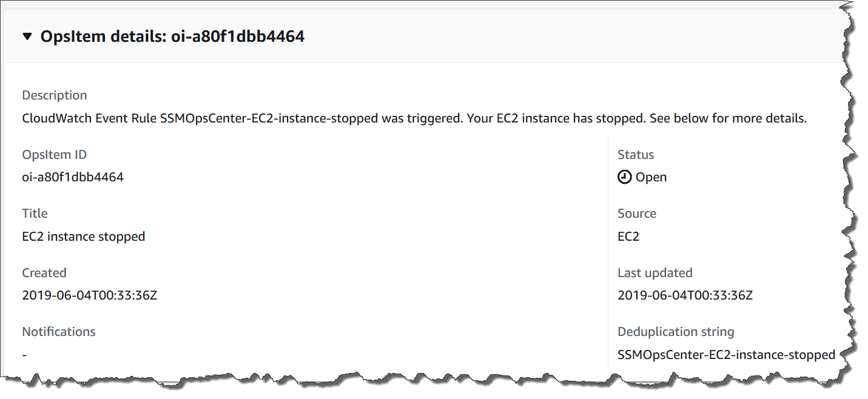Screen dimensions: 868x399
Task: Click the Status field label
Action: 636,155
